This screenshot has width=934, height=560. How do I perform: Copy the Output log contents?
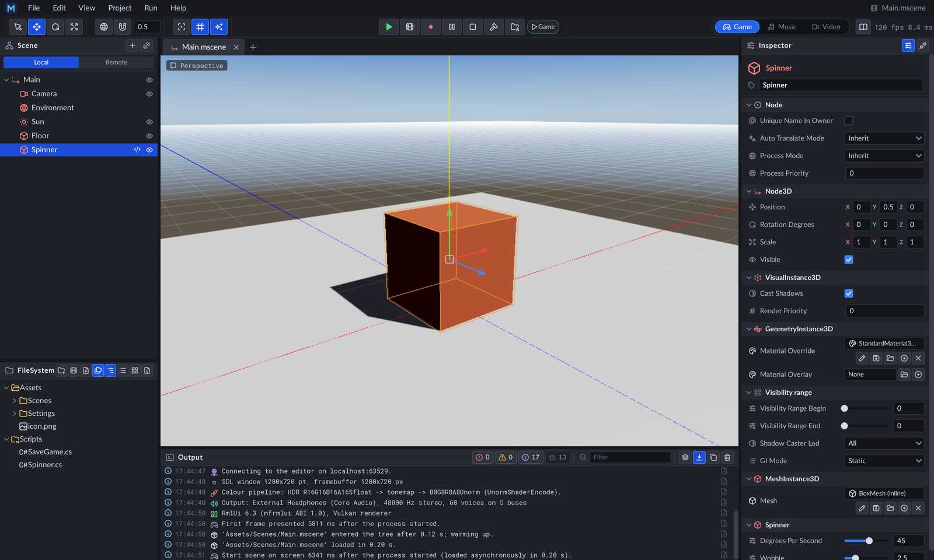pos(713,457)
